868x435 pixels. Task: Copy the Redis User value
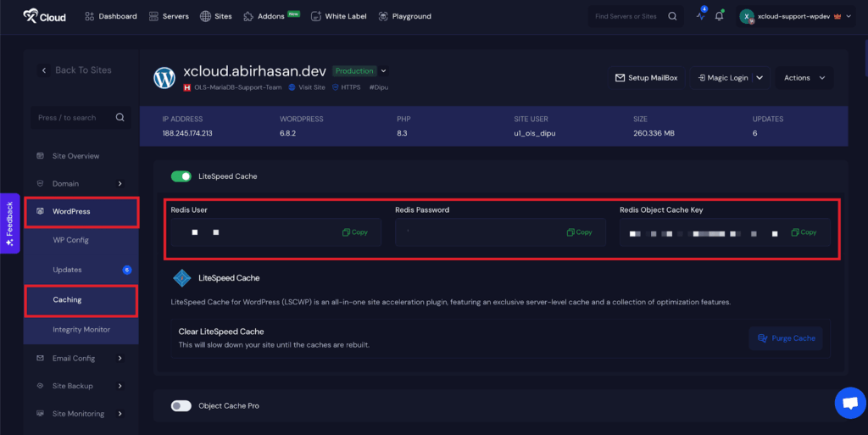(355, 232)
